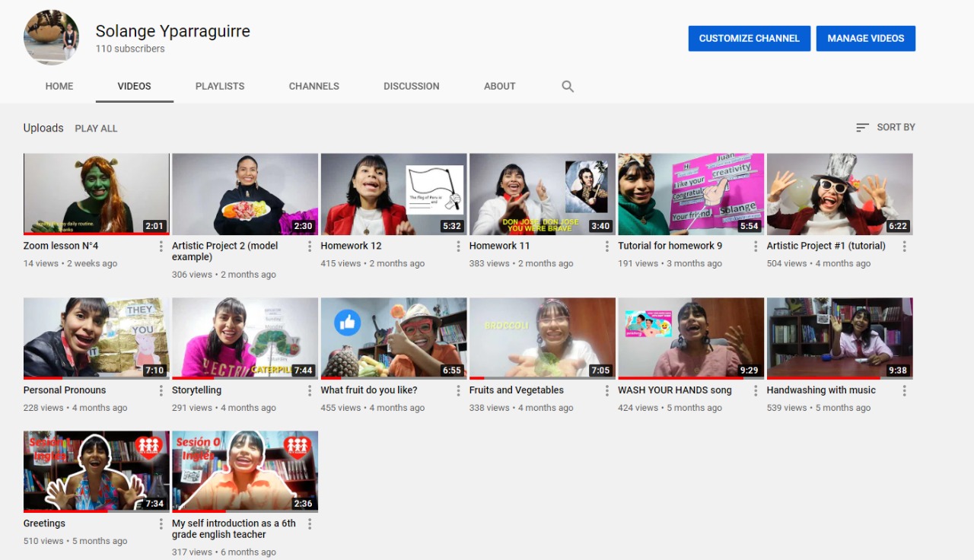Image resolution: width=974 pixels, height=560 pixels.
Task: Click the Customize Channel button
Action: (749, 39)
